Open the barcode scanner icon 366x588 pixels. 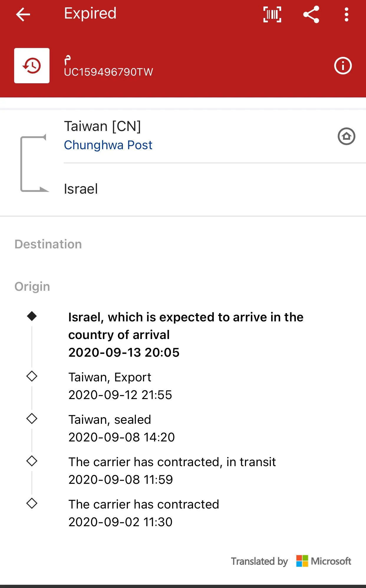[x=272, y=14]
